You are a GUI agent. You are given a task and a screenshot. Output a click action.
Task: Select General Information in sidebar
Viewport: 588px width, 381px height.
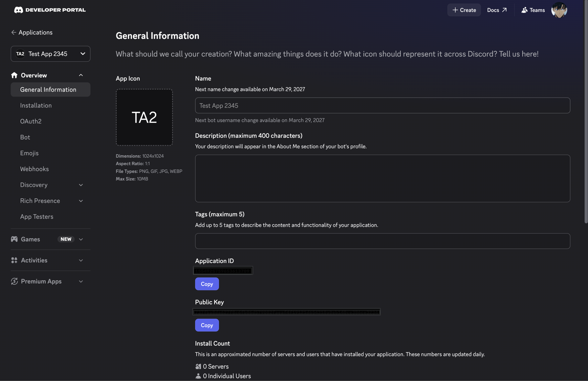(50, 90)
